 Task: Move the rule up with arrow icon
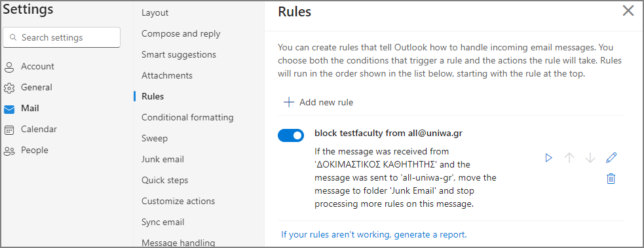click(x=569, y=158)
